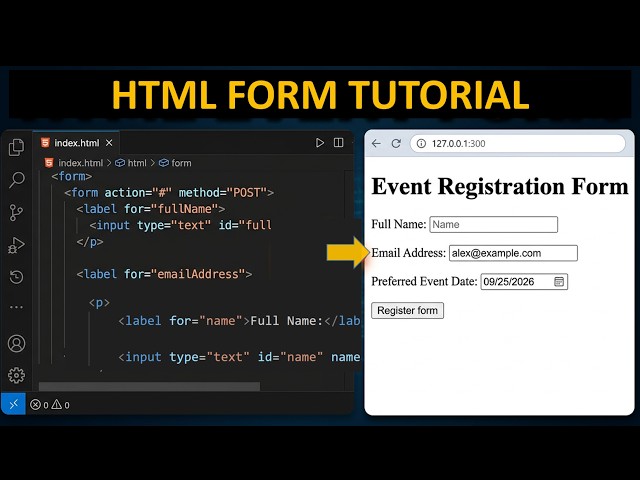
Task: Click the top '<form>' code line
Action: click(x=72, y=176)
